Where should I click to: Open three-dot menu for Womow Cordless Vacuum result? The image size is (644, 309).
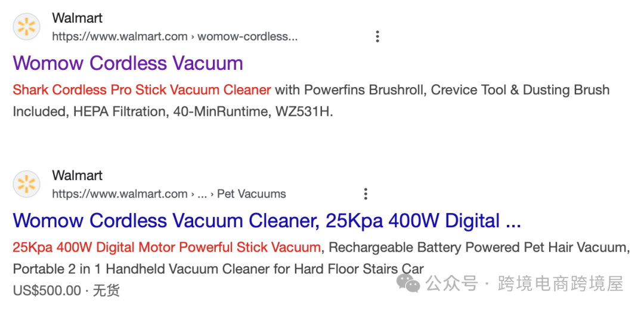(377, 36)
